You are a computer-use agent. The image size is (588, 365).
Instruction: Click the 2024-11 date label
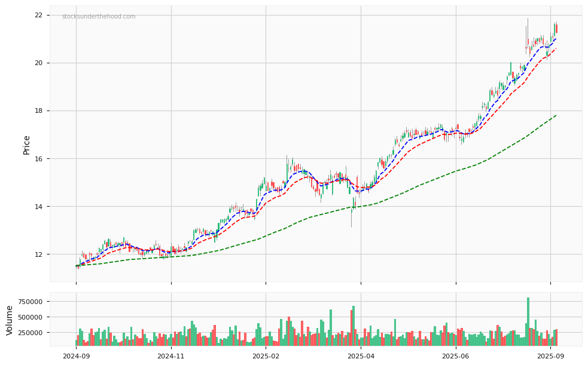pos(171,357)
